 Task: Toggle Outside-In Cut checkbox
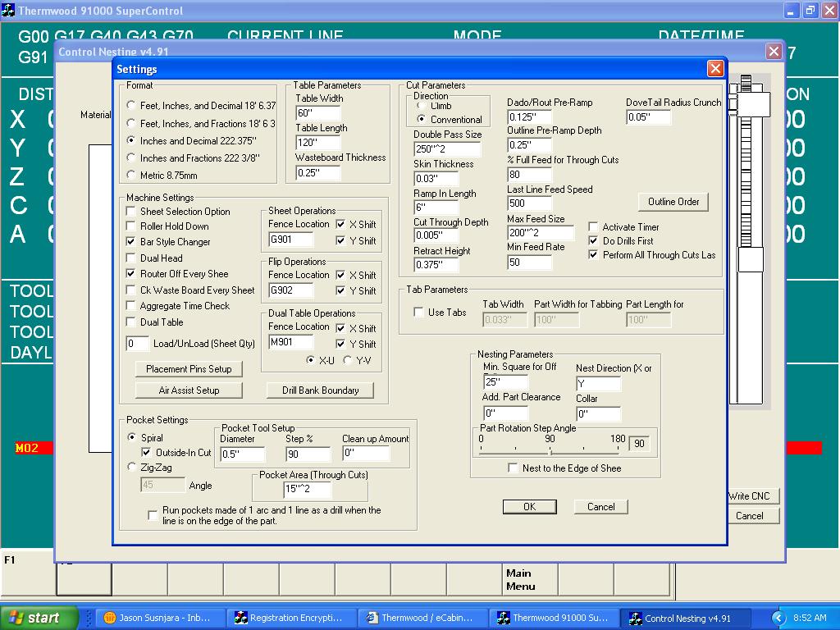[x=146, y=452]
